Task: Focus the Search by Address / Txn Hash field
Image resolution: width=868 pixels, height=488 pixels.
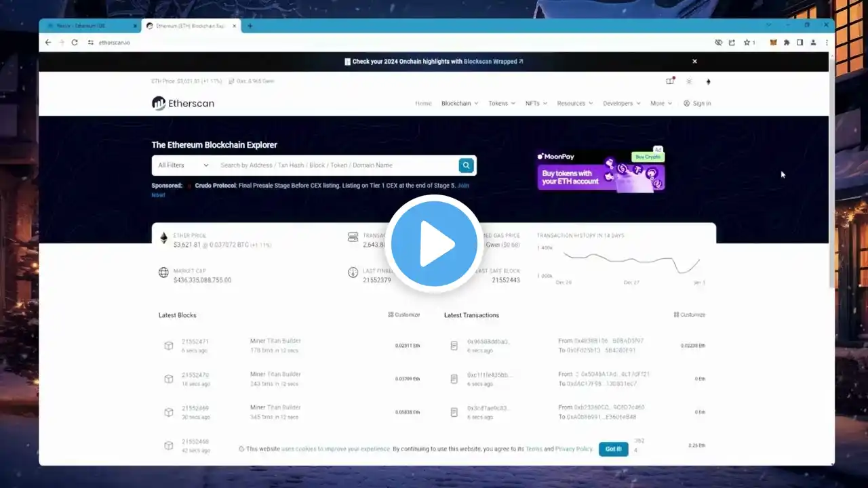Action: tap(336, 165)
